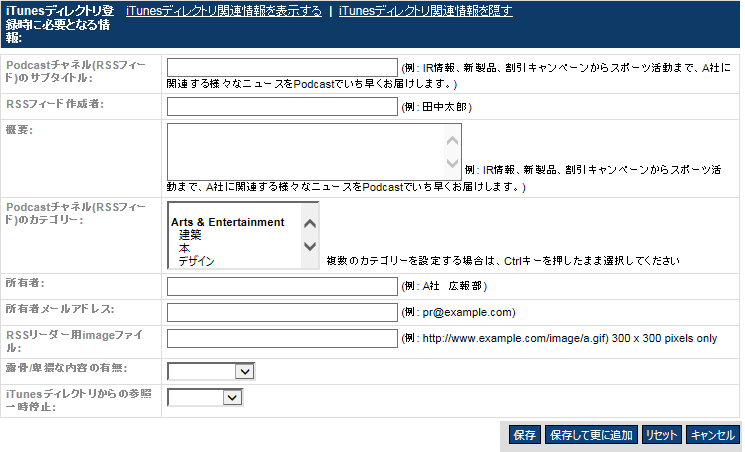Viewport: 745px width, 452px height.
Task: Click the 保存して更に追加 button
Action: [x=591, y=435]
